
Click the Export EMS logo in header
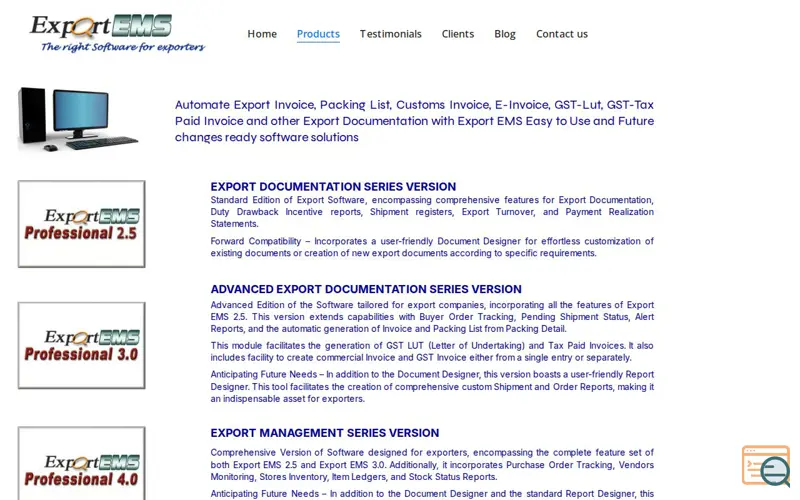tap(117, 33)
